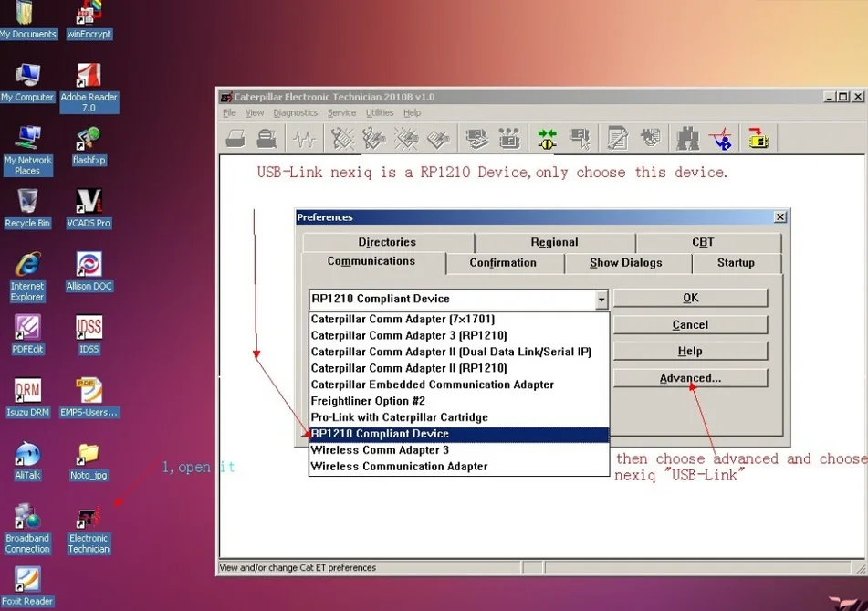Click the Print toolbar icon in Cat ET

[235, 138]
